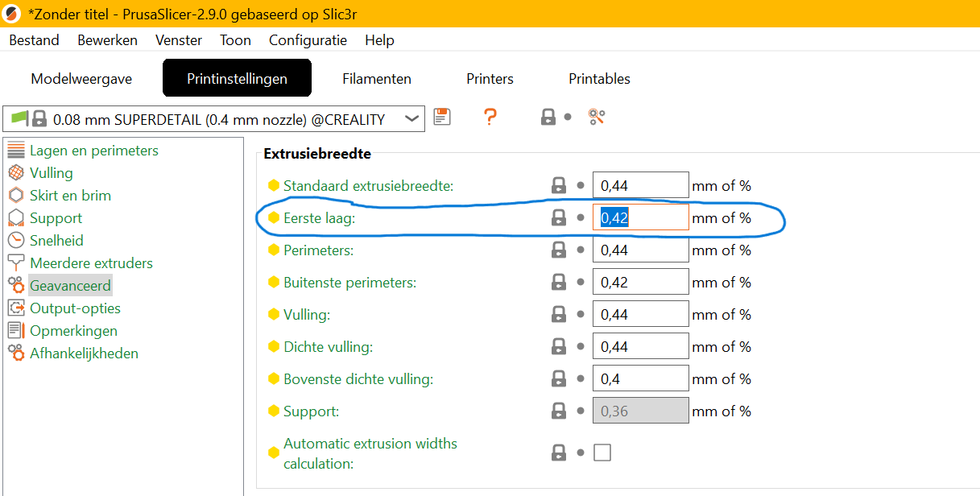The image size is (980, 496).
Task: Enable Automatic extrusion widths calculation checkbox
Action: pyautogui.click(x=602, y=453)
